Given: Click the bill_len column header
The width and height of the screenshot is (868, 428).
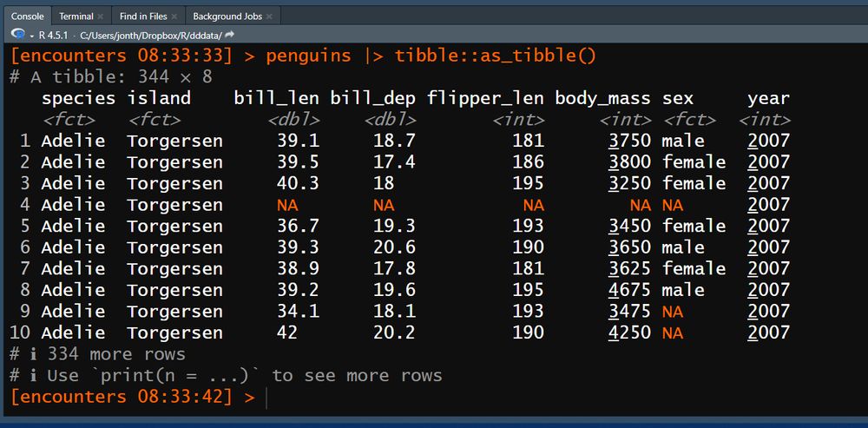Looking at the screenshot, I should tap(276, 99).
